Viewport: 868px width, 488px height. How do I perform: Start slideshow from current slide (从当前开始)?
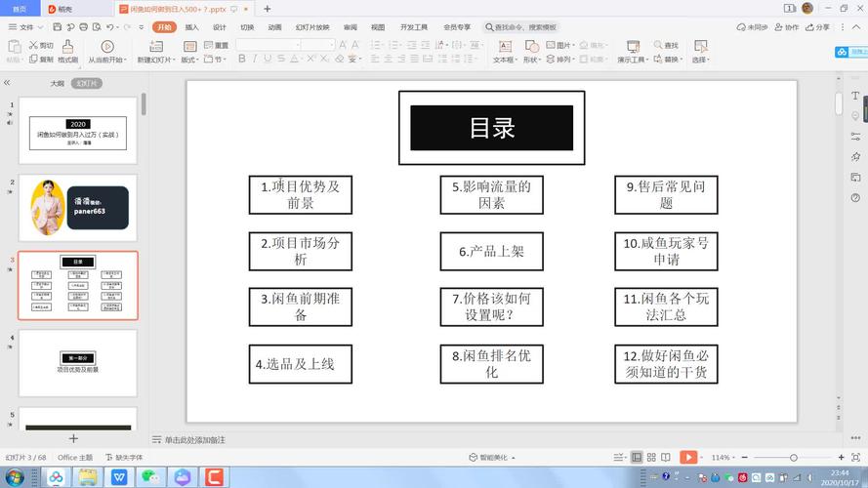107,52
